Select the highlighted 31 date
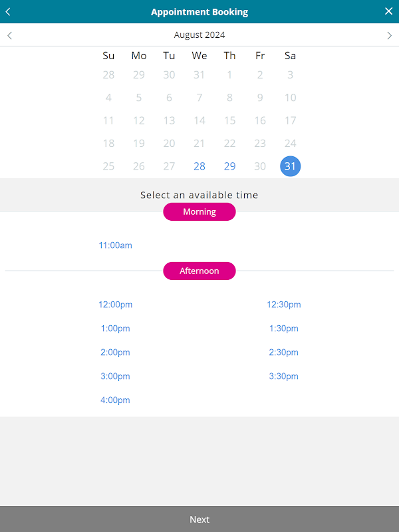 pos(290,166)
